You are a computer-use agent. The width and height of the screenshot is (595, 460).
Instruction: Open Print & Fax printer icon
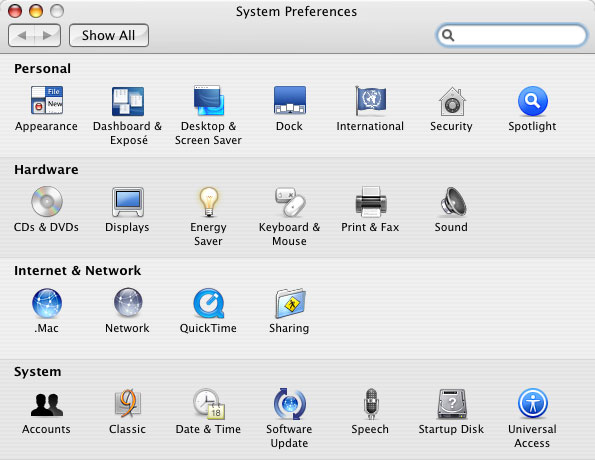[x=371, y=202]
